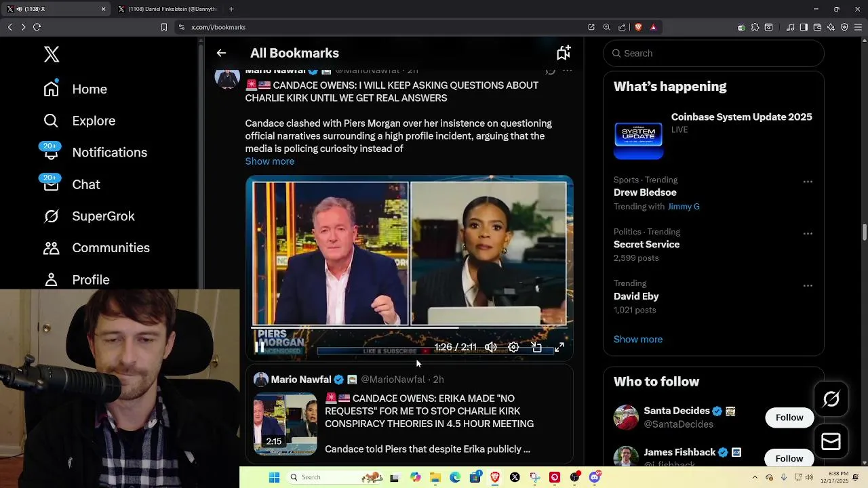Screen dimensions: 868x488
Task: Open Microsoft Edge from the taskbar
Action: pyautogui.click(x=455, y=477)
